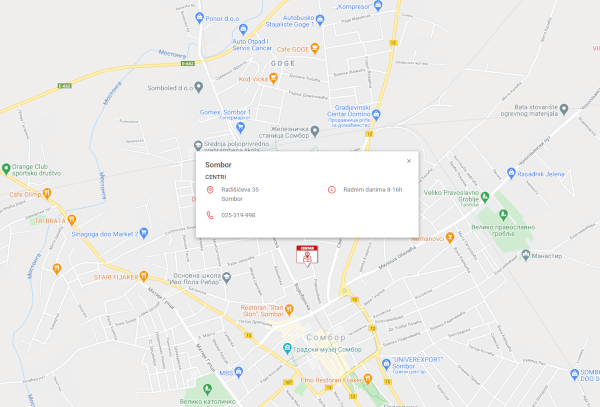This screenshot has width=600, height=407.
Task: Open the Градски музеј Сомбор museum marker
Action: [287, 348]
